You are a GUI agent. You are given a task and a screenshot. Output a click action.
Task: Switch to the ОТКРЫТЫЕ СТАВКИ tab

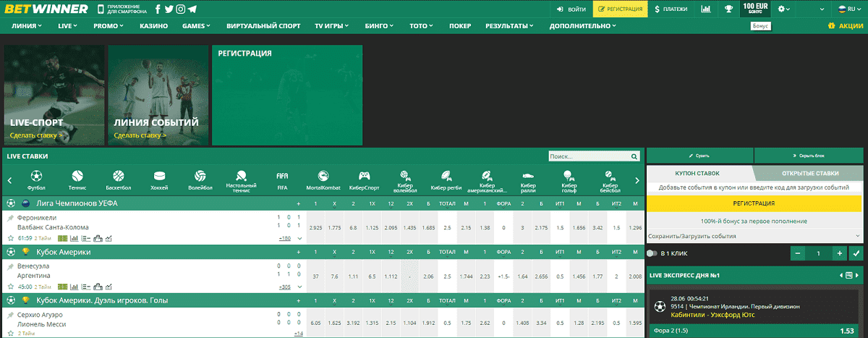810,173
